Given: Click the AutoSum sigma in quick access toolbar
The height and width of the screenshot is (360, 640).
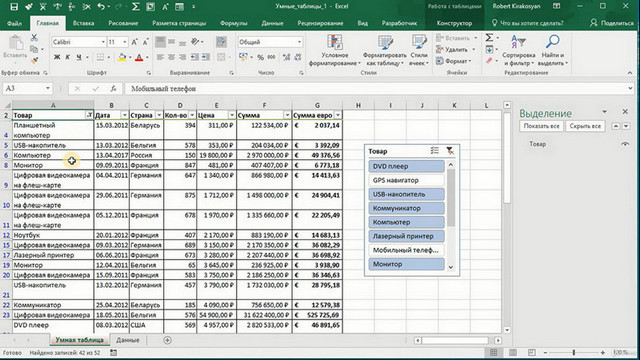Looking at the screenshot, I should [x=136, y=7].
